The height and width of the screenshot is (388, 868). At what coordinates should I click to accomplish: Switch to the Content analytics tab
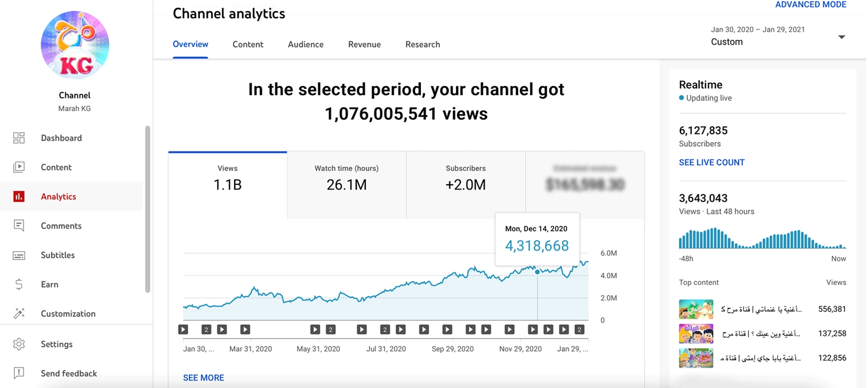pos(248,44)
